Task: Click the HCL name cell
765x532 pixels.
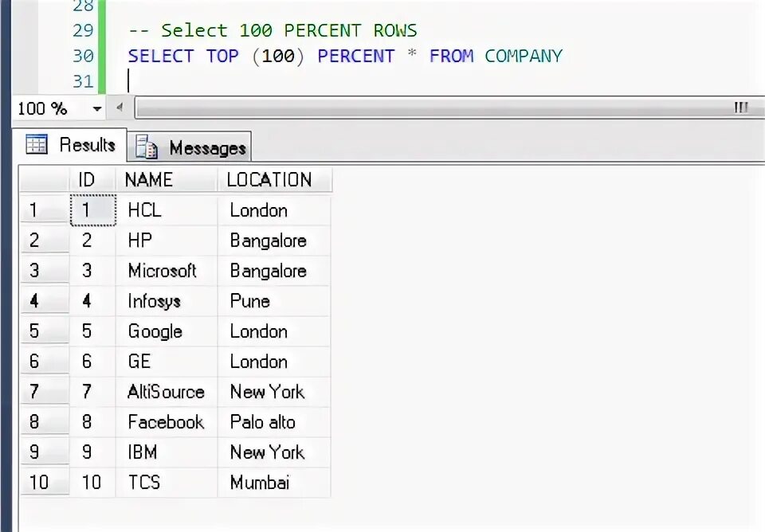Action: 167,210
